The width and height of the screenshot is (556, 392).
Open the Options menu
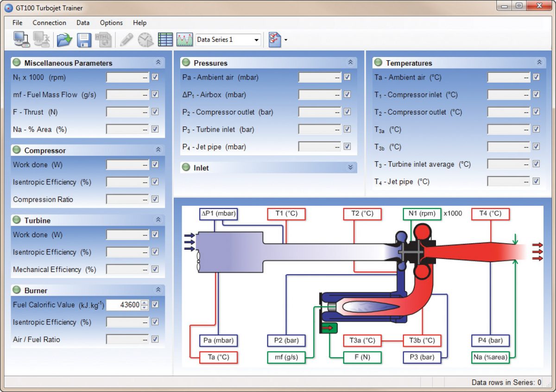(112, 23)
